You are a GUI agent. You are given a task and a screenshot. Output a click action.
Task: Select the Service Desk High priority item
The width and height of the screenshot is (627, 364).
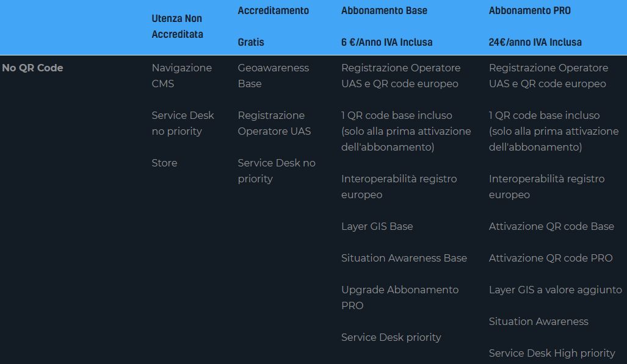(551, 353)
